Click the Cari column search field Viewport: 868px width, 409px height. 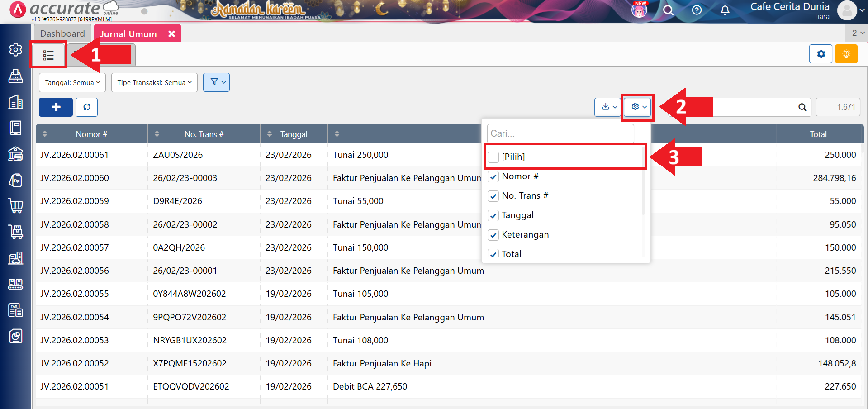560,133
